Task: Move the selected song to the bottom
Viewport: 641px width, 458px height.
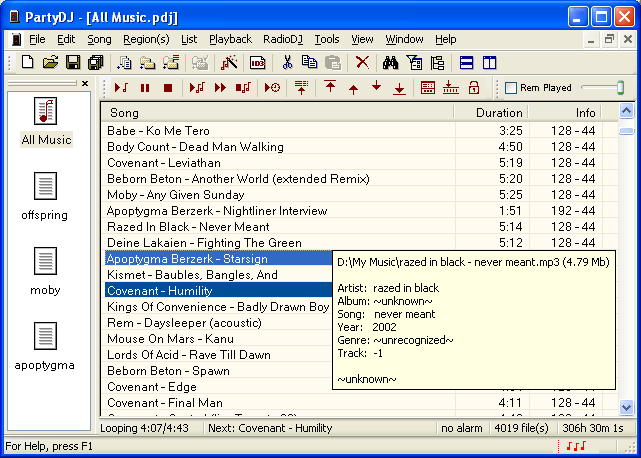Action: tap(399, 88)
